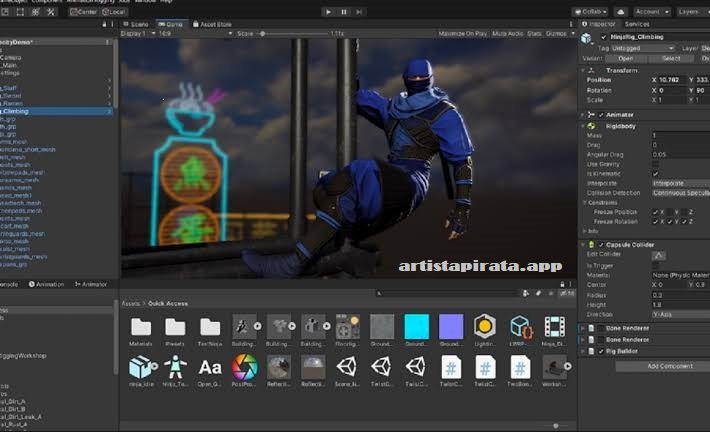Open the Animation tab
Viewport: 710px width, 432px height.
pos(47,284)
